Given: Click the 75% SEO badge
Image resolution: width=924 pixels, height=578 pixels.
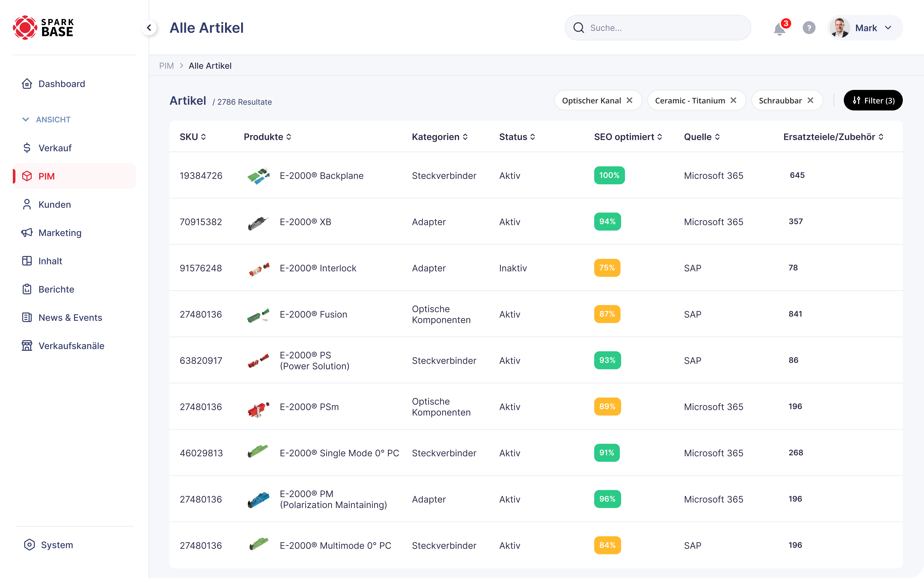Looking at the screenshot, I should (607, 268).
